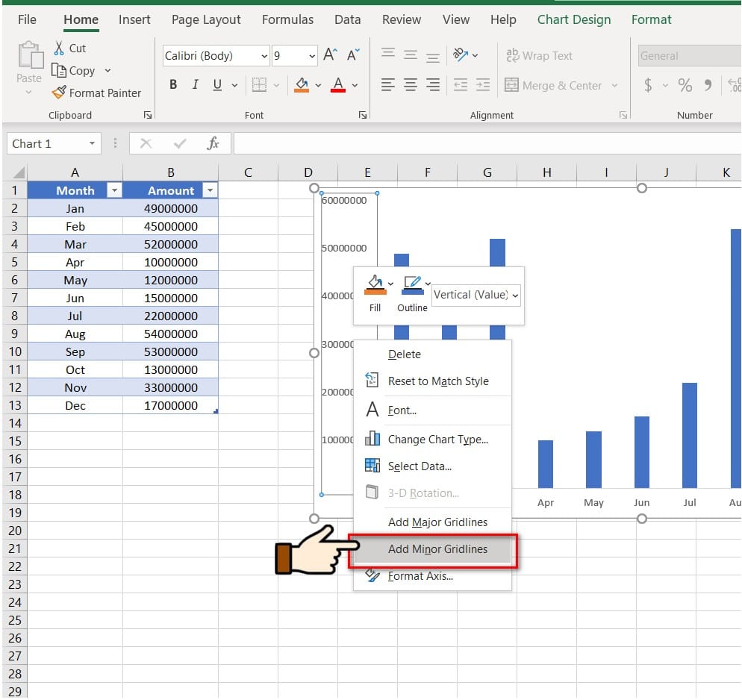Click the Fill bucket in mini toolbar
742x700 pixels.
375,285
